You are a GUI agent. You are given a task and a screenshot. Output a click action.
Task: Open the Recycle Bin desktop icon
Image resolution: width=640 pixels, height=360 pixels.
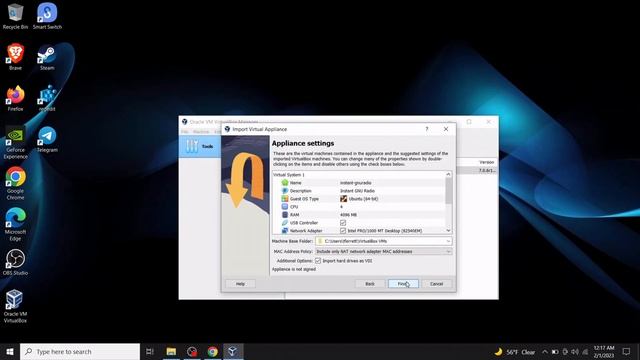(15, 16)
